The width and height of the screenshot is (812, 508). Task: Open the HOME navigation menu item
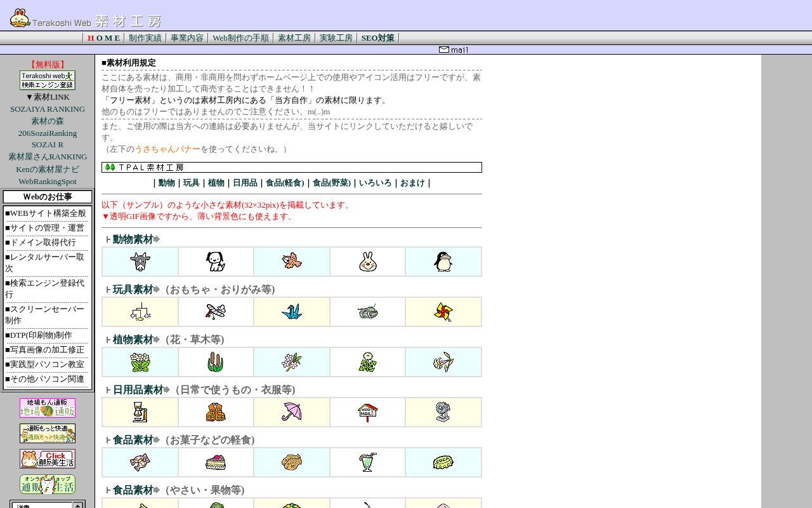click(103, 38)
